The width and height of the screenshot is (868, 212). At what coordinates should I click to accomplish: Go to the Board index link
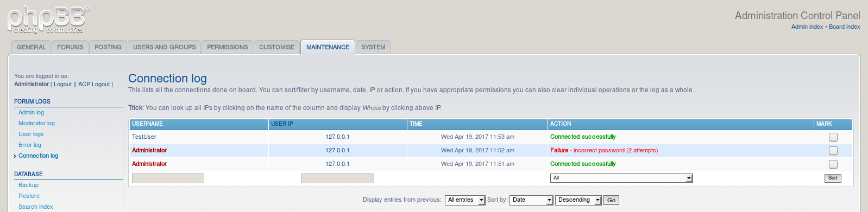[x=844, y=27]
